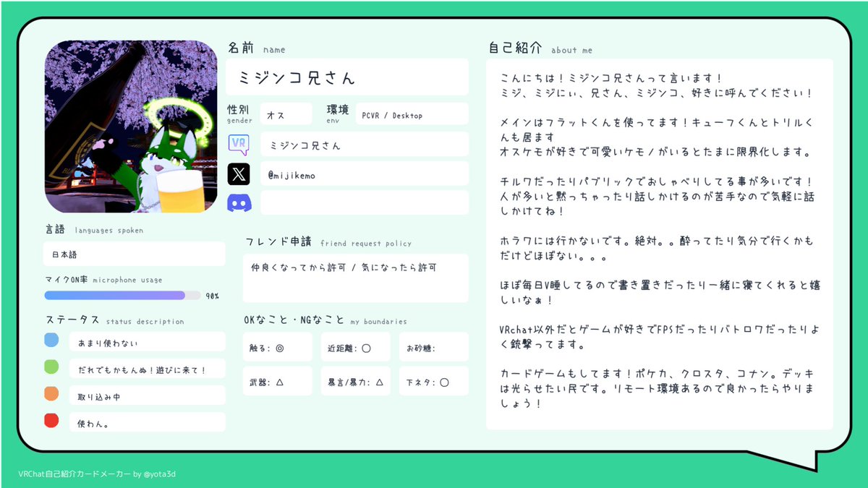Screen dimensions: 868x488
Task: Click the orange status color dot
Action: click(x=51, y=394)
